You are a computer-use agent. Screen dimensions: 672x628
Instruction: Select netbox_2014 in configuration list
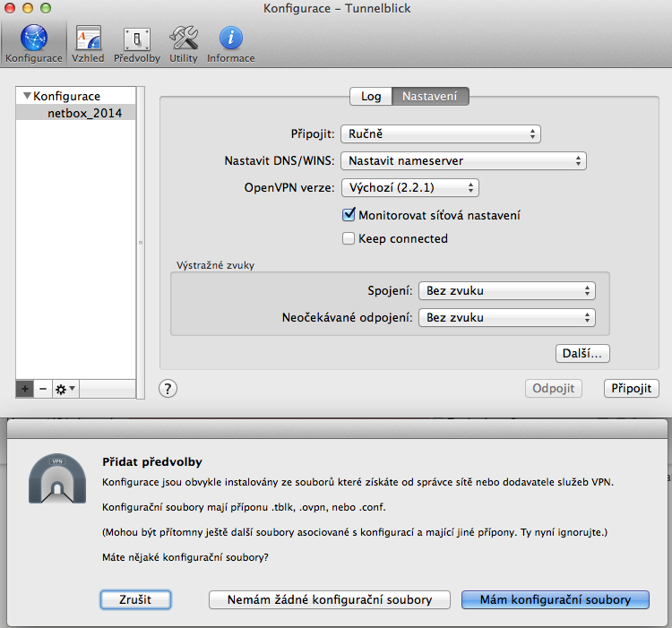84,113
